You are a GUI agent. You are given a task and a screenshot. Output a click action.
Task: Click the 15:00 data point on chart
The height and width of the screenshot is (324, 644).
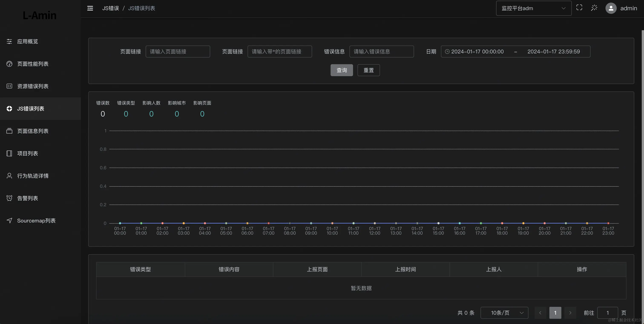pos(438,223)
